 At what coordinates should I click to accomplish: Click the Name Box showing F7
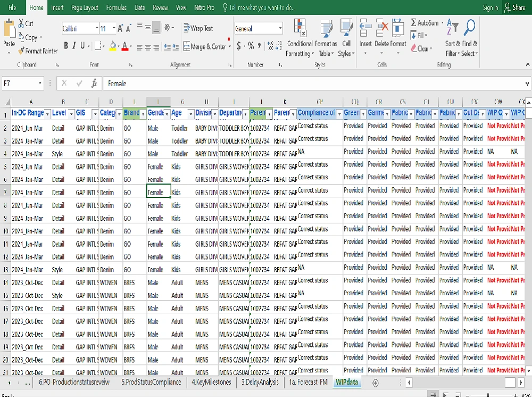pyautogui.click(x=23, y=84)
